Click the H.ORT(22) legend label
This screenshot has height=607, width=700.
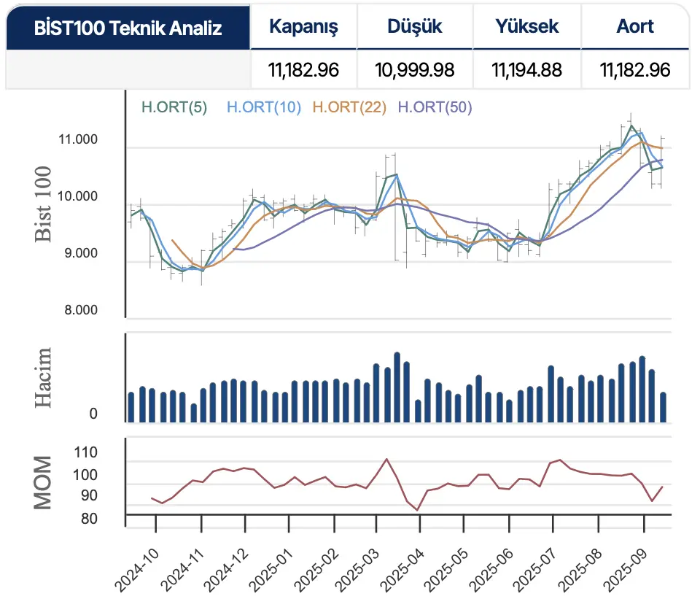click(x=349, y=107)
